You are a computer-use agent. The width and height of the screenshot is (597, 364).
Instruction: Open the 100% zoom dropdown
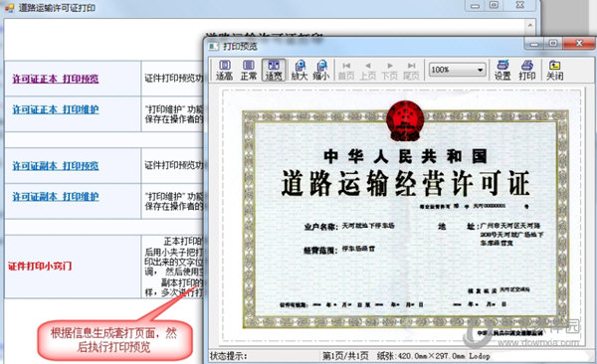[x=458, y=70]
